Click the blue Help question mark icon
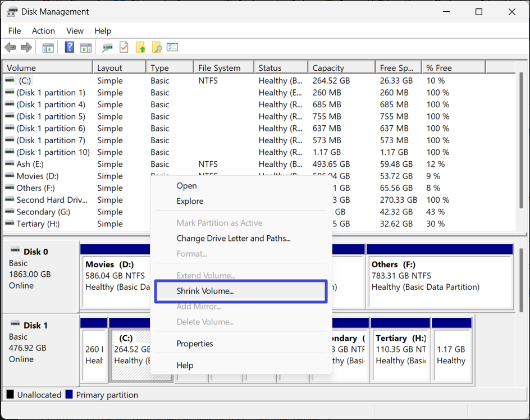This screenshot has height=420, width=530. pyautogui.click(x=70, y=48)
